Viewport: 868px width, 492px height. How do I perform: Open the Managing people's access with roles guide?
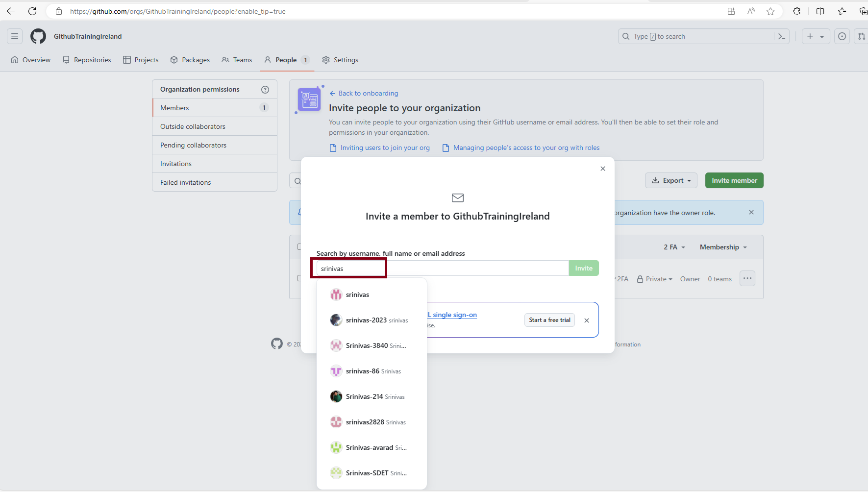521,148
